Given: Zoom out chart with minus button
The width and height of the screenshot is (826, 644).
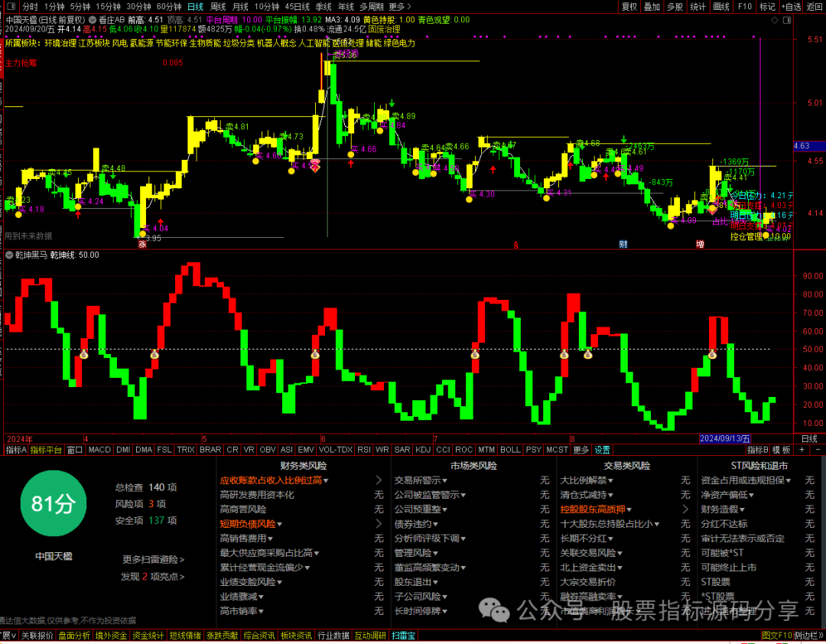Looking at the screenshot, I should click(x=818, y=450).
